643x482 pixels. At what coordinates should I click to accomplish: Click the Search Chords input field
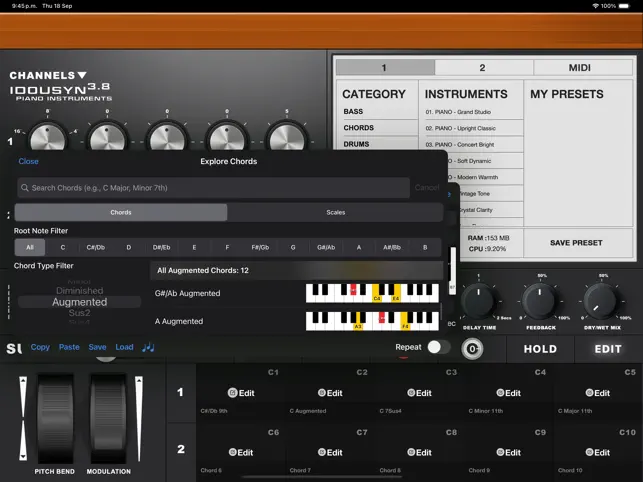[x=213, y=188]
